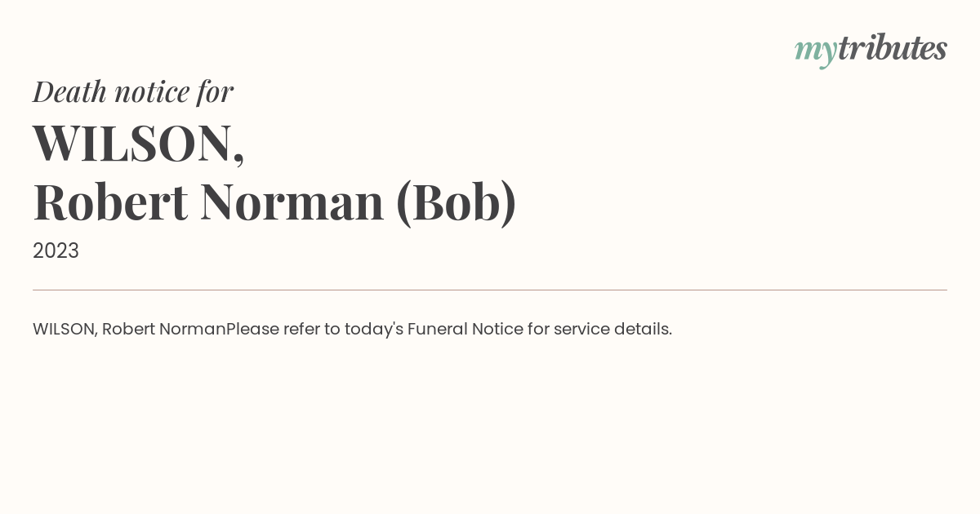Click the green "my" in the logo

click(816, 52)
